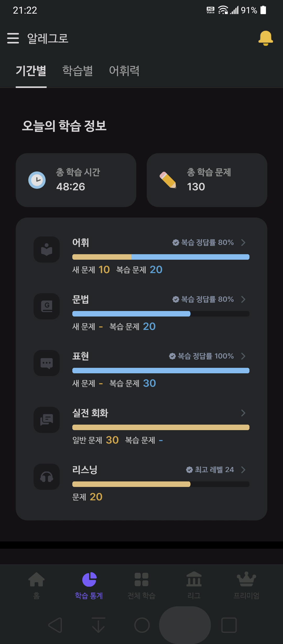Screen dimensions: 283x644
Task: Expand the 실전 회화 row chevron
Action: (x=243, y=413)
